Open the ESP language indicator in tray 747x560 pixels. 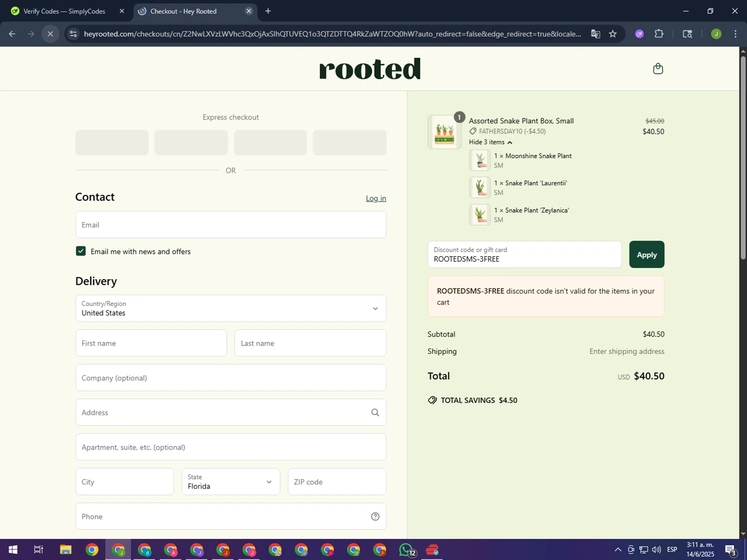point(672,550)
